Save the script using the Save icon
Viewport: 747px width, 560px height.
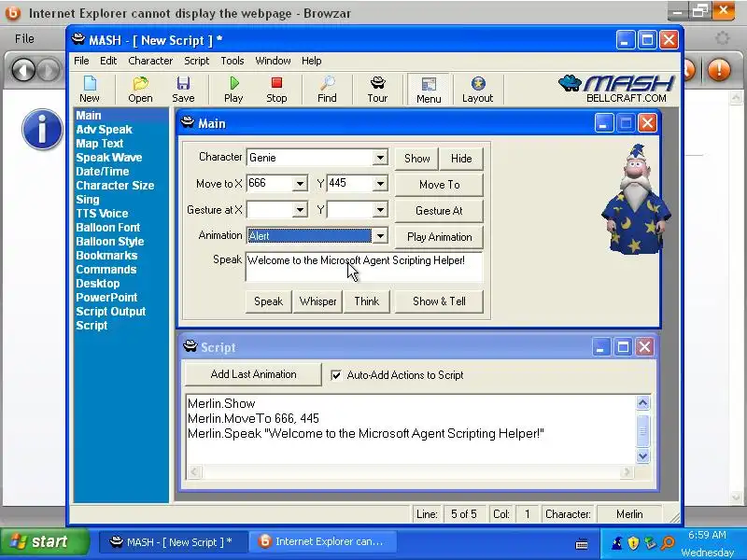pyautogui.click(x=183, y=89)
